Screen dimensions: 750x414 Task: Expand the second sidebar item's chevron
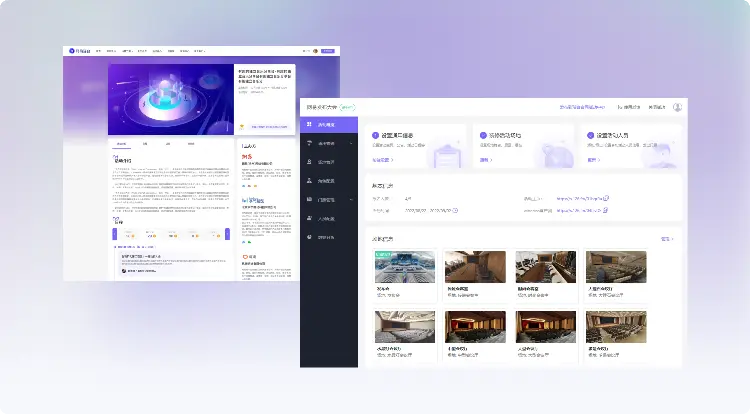(x=351, y=143)
